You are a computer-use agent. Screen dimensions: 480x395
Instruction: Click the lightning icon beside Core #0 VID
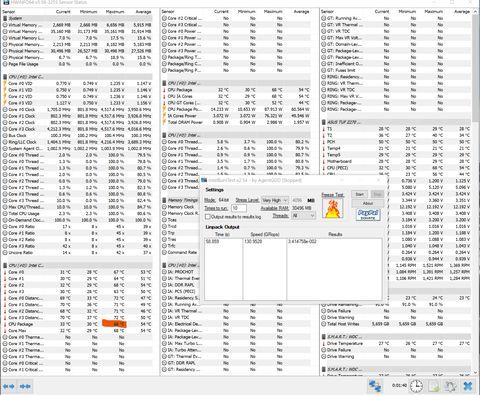click(x=5, y=83)
